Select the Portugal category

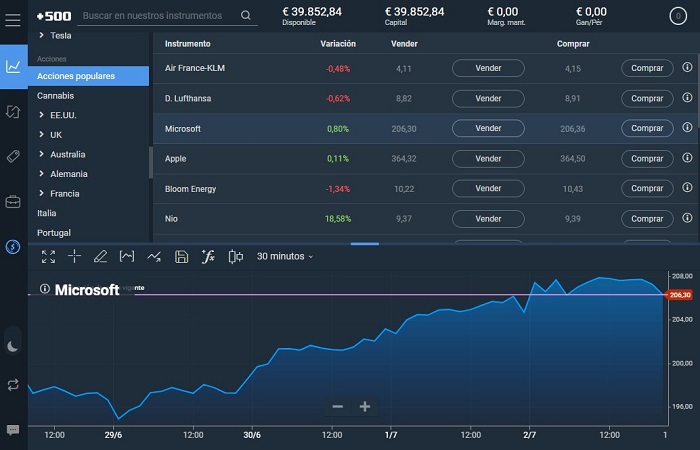pos(54,233)
